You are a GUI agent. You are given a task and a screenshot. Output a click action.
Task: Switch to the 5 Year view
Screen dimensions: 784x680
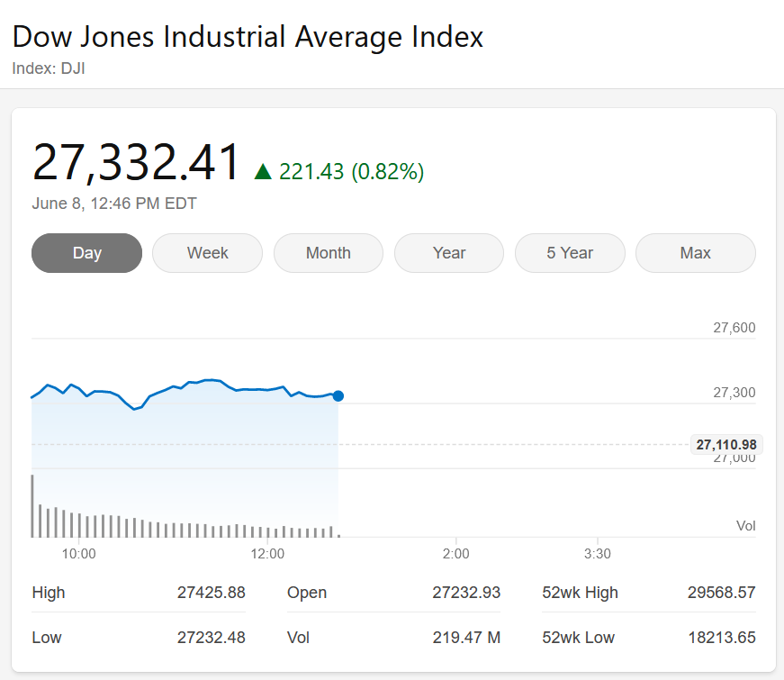(x=570, y=253)
